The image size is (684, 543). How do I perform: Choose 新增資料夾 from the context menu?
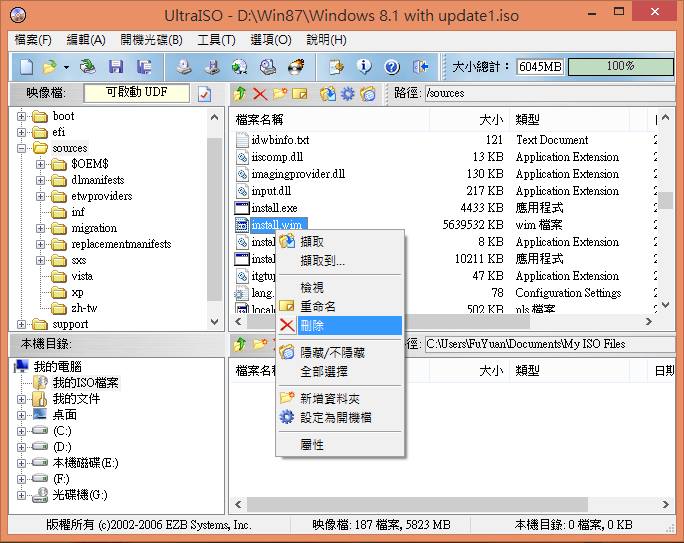[x=340, y=398]
